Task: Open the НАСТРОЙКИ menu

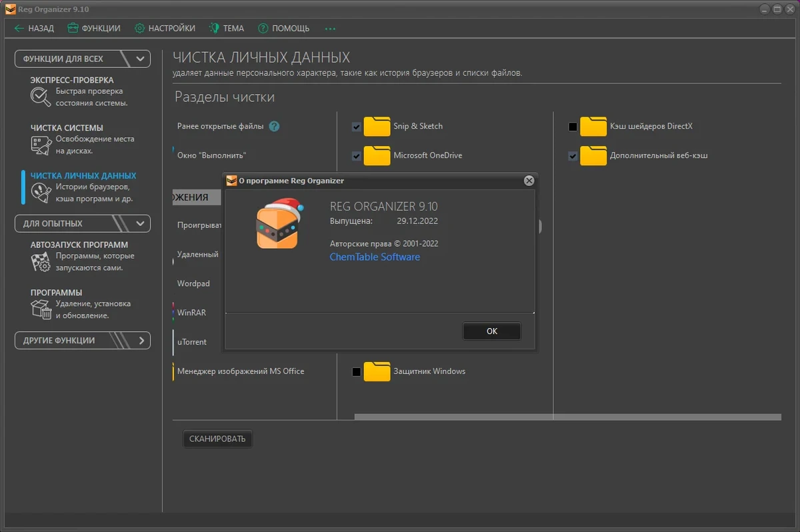Action: pos(165,29)
